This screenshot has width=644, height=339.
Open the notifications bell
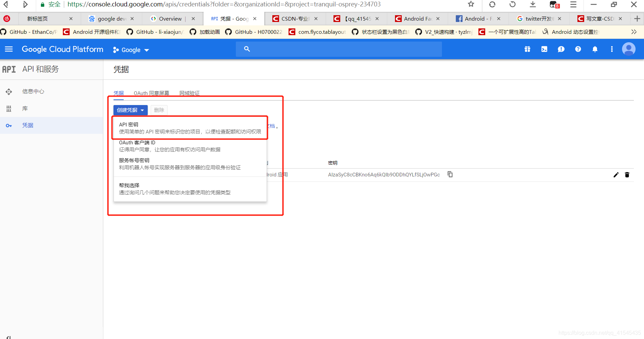pos(595,49)
